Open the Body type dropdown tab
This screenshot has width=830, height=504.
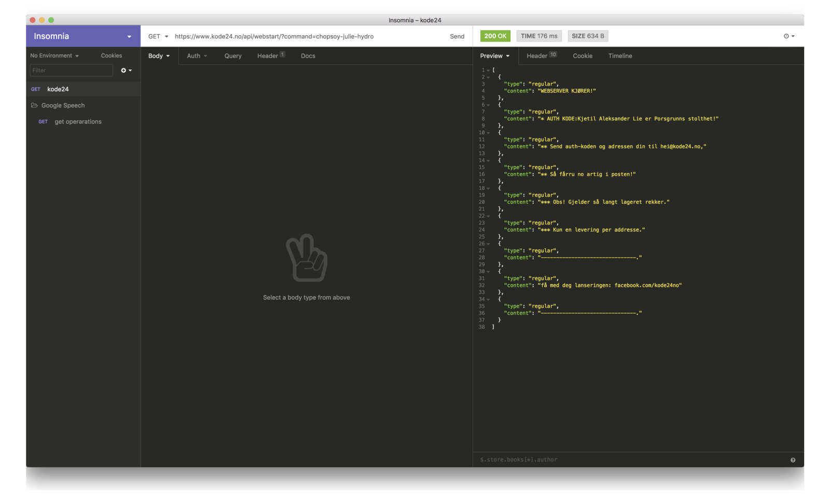(159, 56)
